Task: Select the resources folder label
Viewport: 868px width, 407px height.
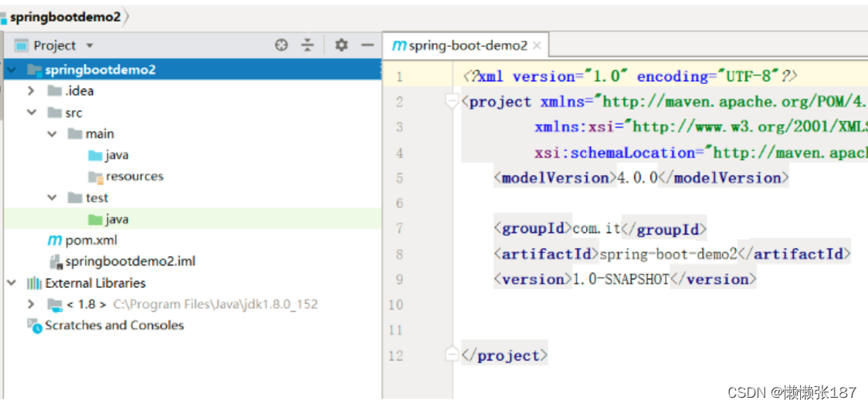Action: [x=134, y=177]
